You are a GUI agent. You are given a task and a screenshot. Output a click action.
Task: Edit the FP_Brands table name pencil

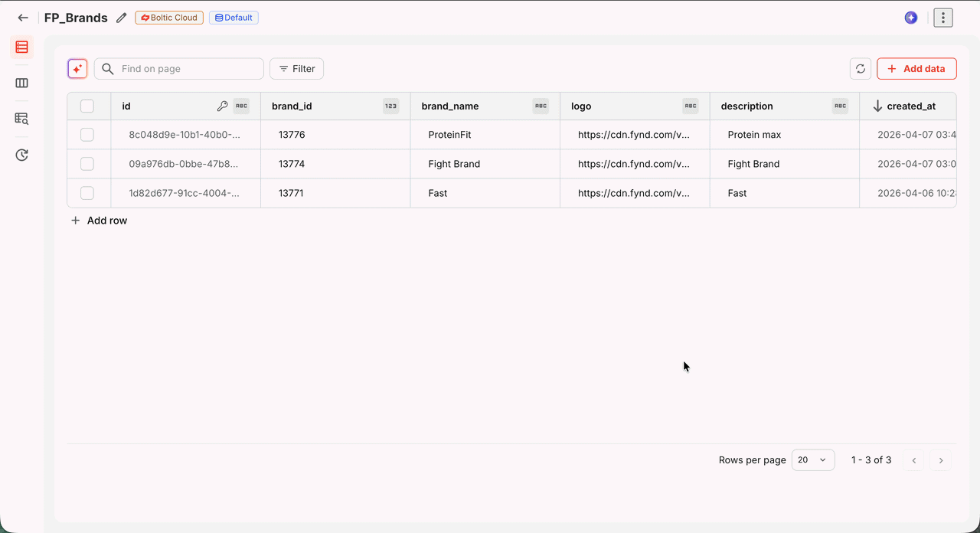(121, 18)
